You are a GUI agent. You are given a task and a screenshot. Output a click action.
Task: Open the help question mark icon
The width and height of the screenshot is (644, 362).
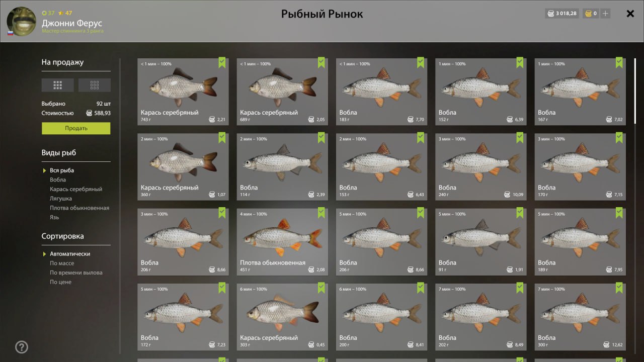click(22, 347)
